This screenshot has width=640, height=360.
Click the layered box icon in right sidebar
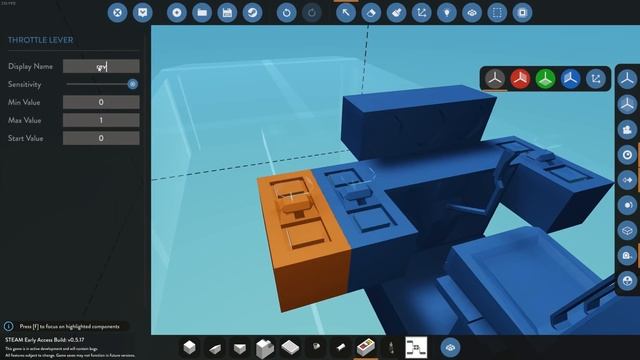coord(627,231)
